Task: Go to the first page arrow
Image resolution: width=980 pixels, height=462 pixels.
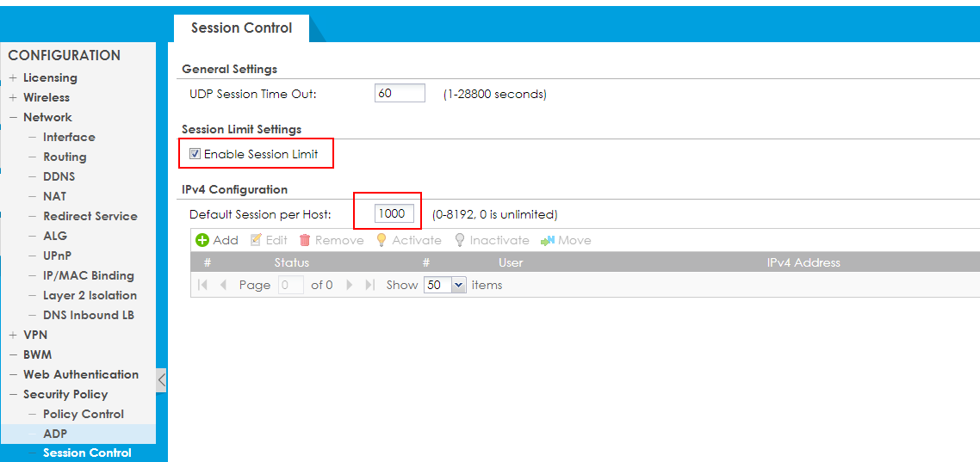Action: [x=203, y=285]
